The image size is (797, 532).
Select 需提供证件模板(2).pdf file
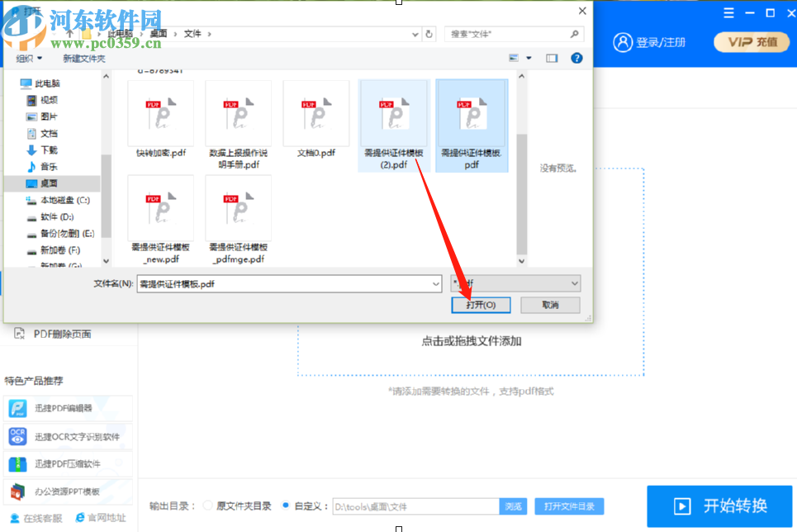coord(394,126)
